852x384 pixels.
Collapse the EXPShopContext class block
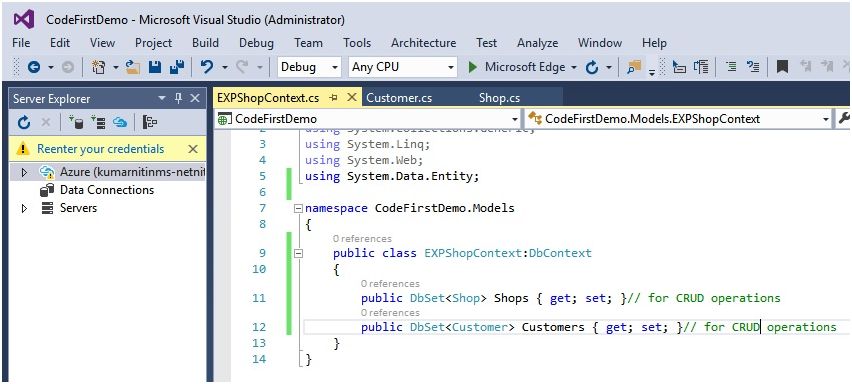tap(297, 253)
